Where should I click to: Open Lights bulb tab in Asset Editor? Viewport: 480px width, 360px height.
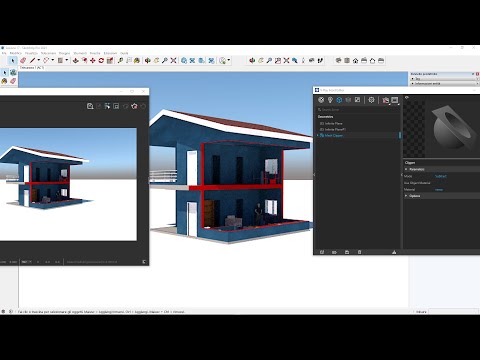(330, 100)
